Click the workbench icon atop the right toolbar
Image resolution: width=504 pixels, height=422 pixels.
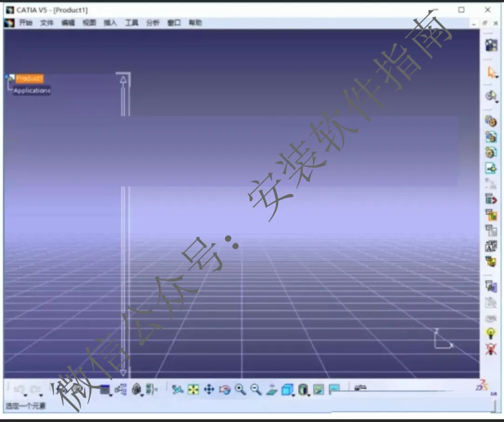(491, 45)
